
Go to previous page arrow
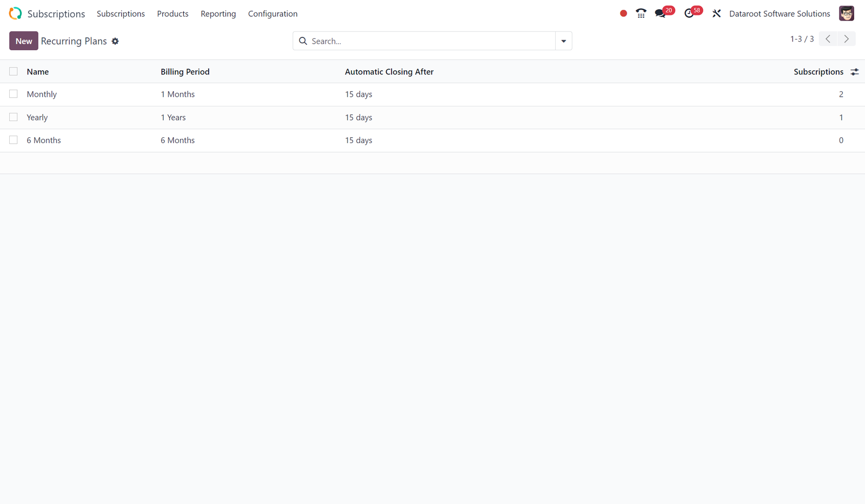(828, 39)
